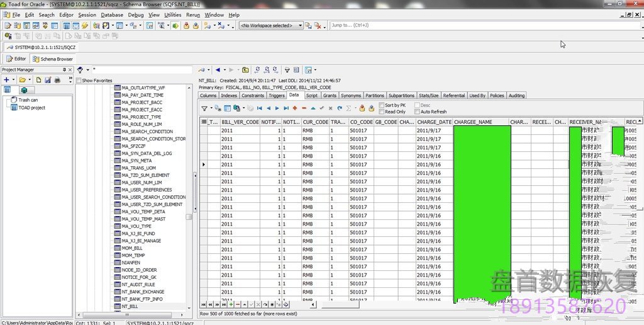Screen dimensions: 644x325
Task: Click the printer icon in Project Manager toolbar
Action: (57, 80)
